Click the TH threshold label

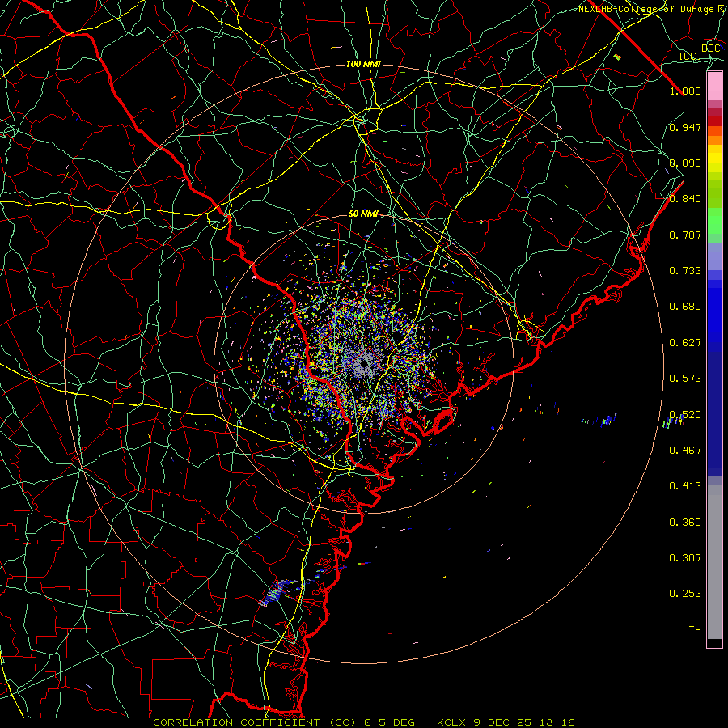pos(695,630)
